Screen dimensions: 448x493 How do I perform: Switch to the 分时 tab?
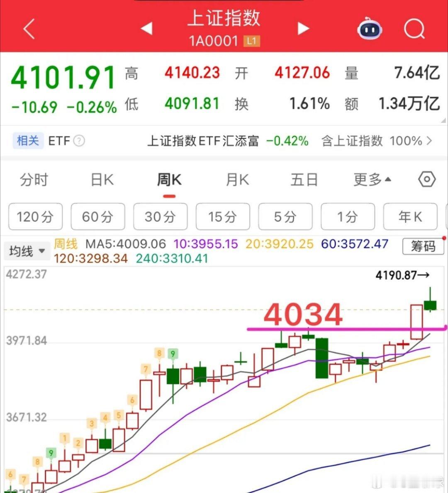click(34, 180)
